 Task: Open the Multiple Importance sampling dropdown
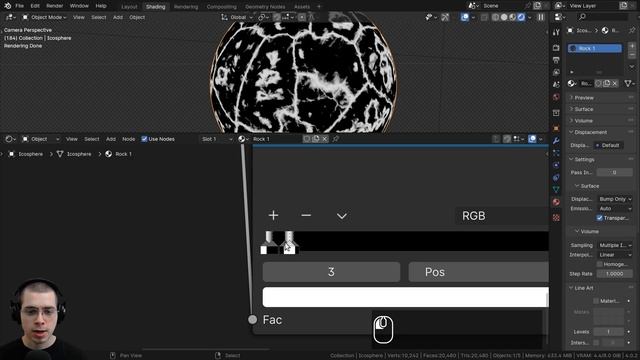(x=615, y=245)
